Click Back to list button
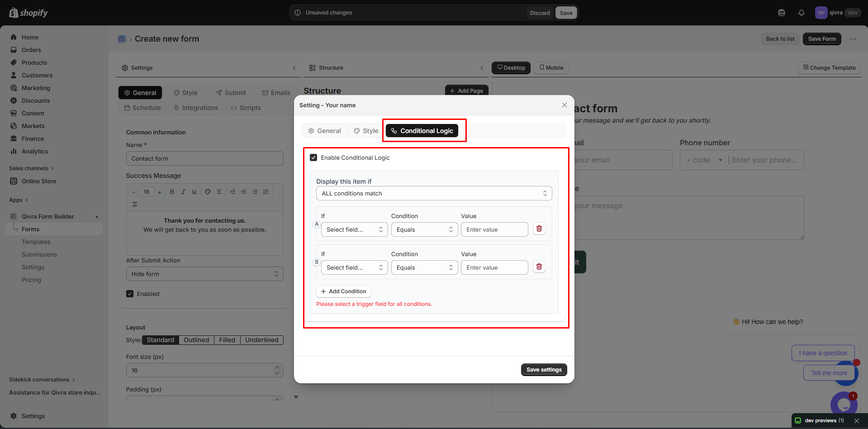Image resolution: width=868 pixels, height=429 pixels. point(780,39)
